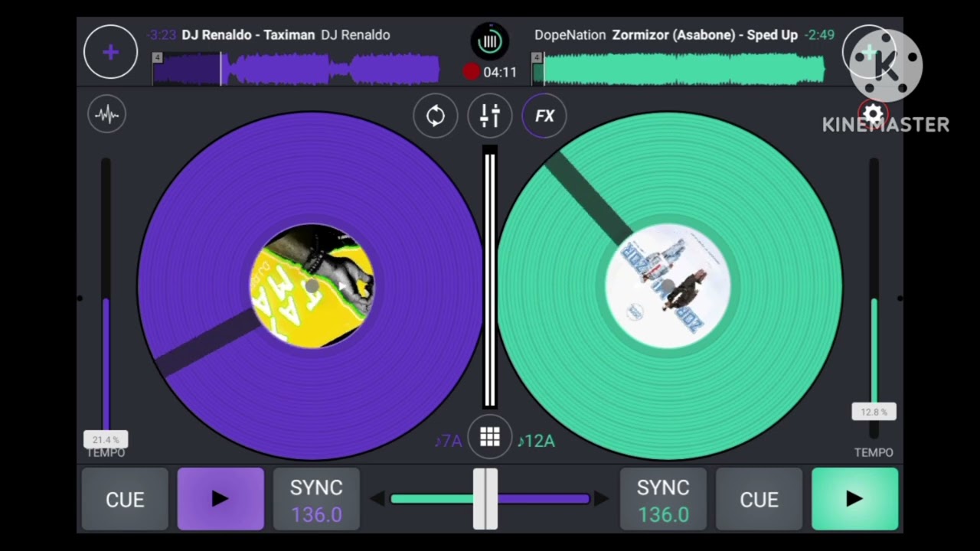
Task: Tap the Taximan album art label
Action: coord(312,286)
